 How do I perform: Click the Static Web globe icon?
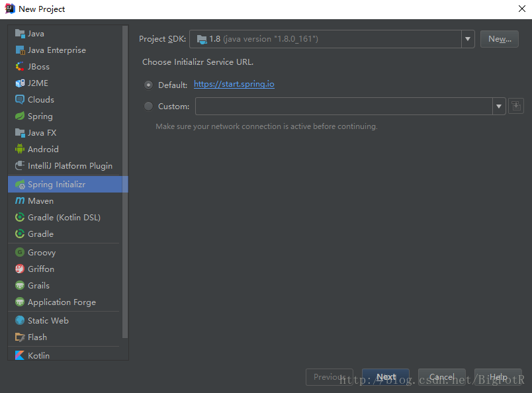(20, 320)
